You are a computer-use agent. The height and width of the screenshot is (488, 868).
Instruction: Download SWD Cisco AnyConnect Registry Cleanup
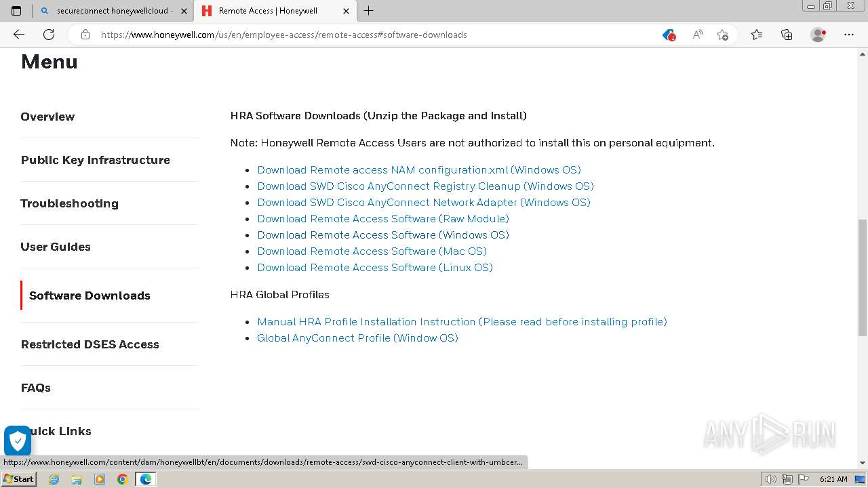425,186
